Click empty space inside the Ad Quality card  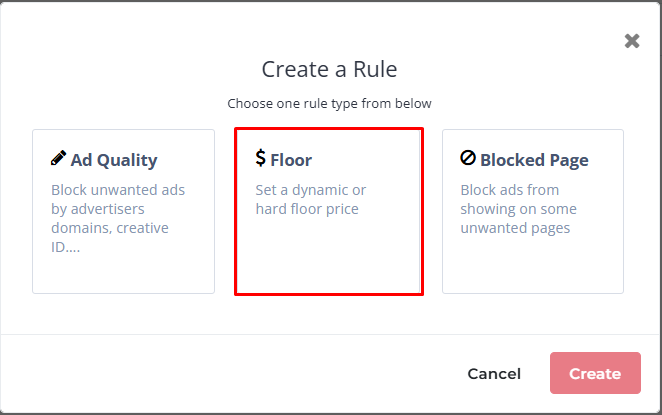point(123,272)
